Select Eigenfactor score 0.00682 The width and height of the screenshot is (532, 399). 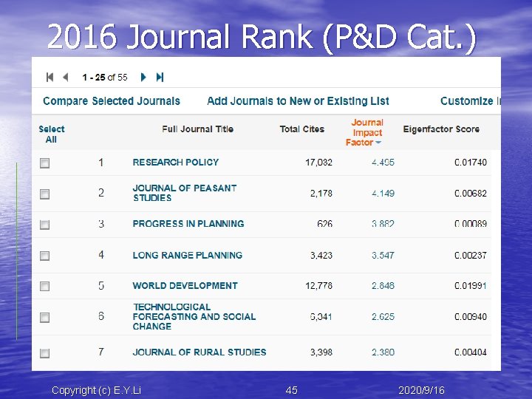pos(471,194)
